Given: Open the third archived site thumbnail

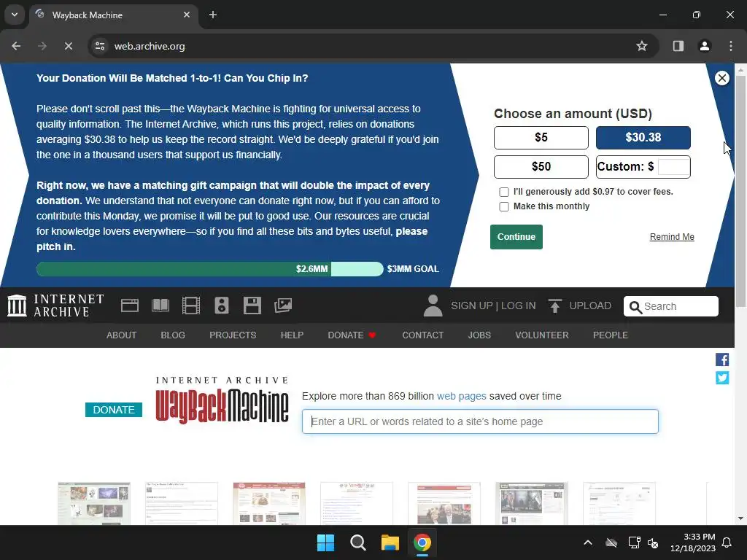Looking at the screenshot, I should click(x=269, y=503).
